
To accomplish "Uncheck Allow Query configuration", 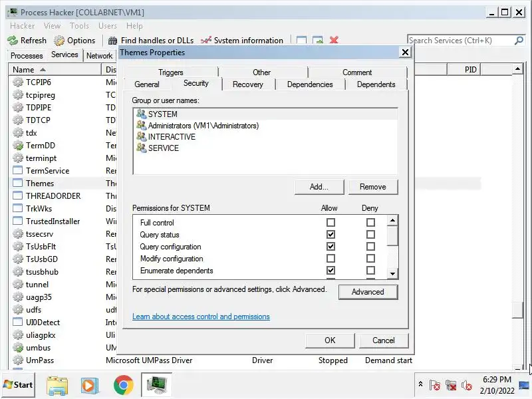I will tap(331, 246).
